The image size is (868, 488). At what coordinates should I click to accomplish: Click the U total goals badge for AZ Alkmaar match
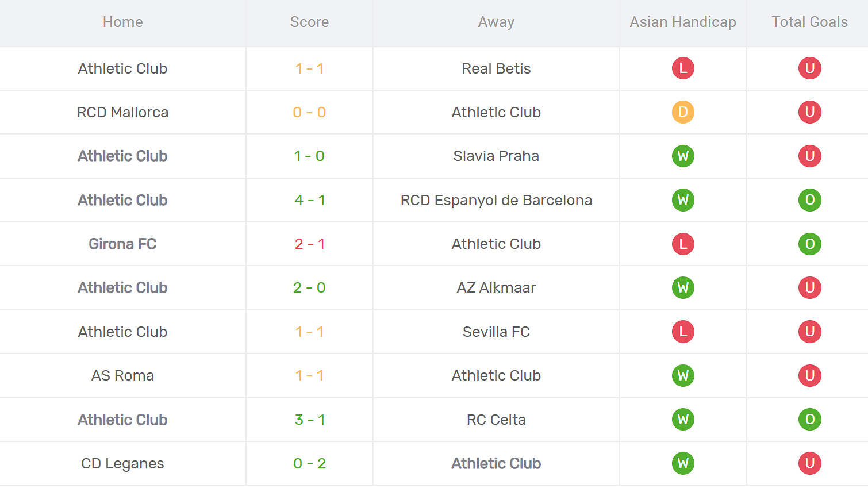pos(809,287)
